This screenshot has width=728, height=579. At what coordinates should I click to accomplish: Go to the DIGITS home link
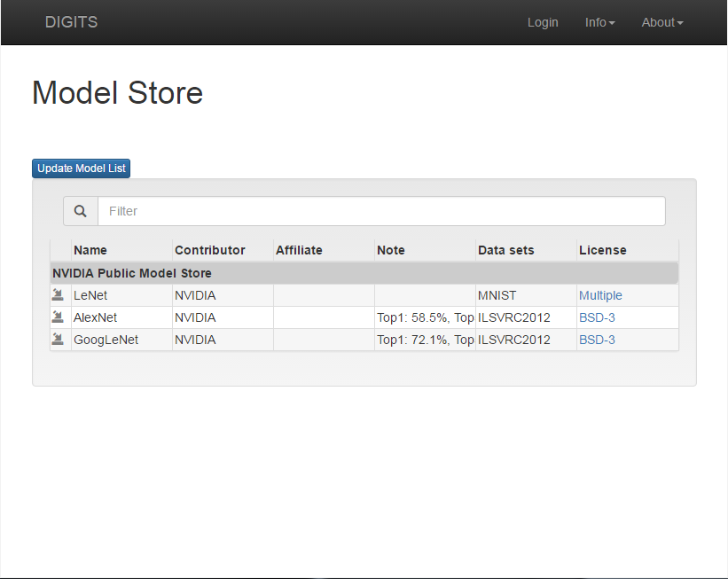point(71,22)
